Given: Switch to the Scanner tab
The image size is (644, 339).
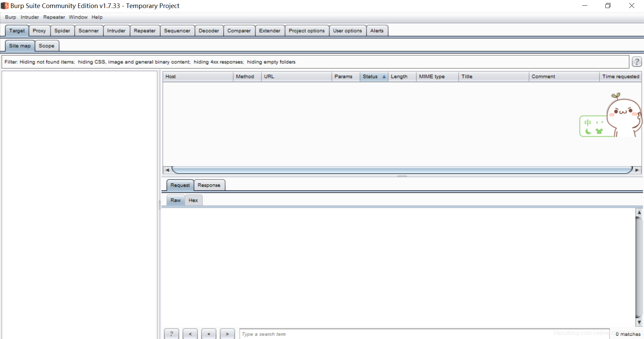Looking at the screenshot, I should 89,31.
